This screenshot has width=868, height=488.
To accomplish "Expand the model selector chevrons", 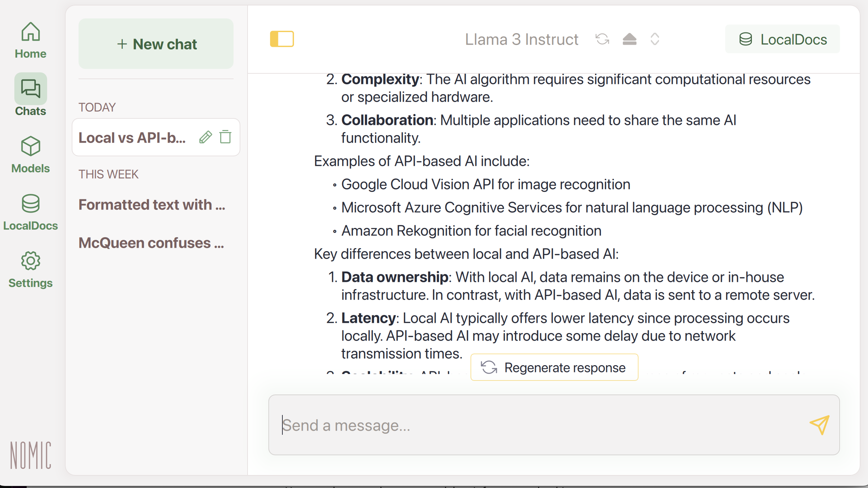I will [x=655, y=39].
